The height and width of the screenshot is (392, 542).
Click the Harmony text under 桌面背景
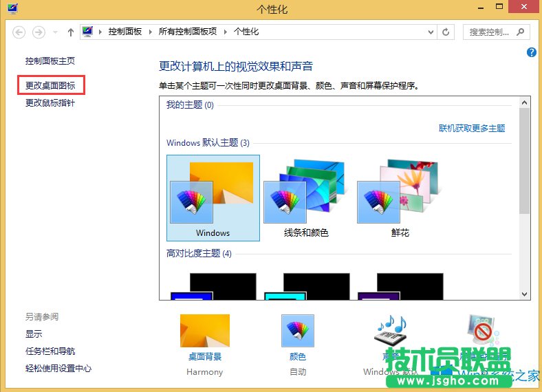205,372
